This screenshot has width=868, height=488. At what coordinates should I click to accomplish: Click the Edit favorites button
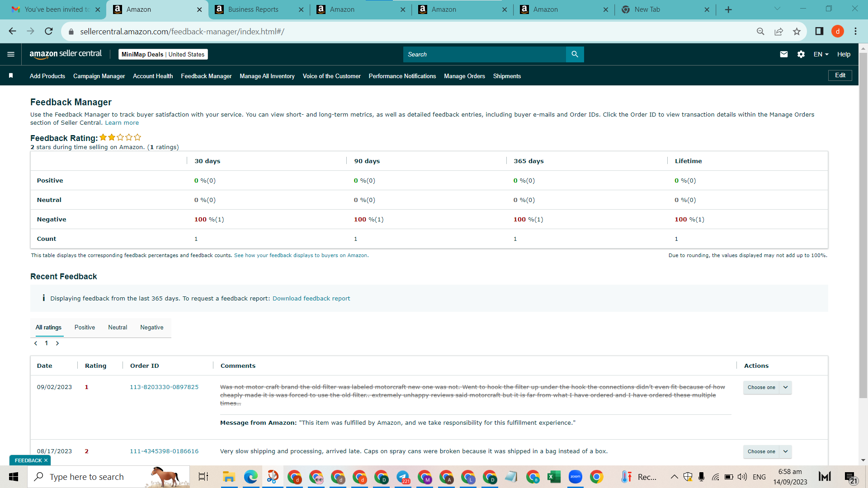[x=840, y=75]
